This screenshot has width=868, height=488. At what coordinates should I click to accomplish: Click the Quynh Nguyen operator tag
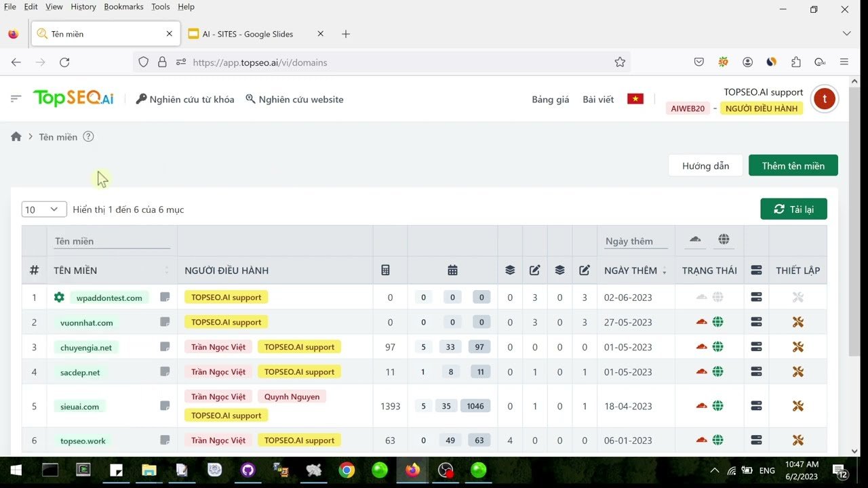[292, 396]
